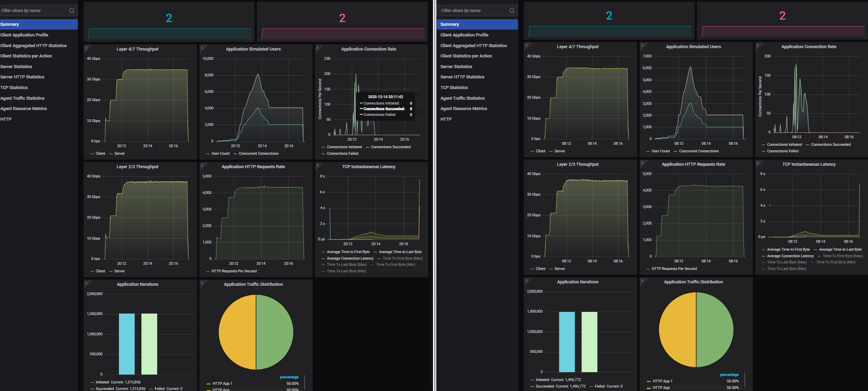
Task: Click search icon in right dashboard filter box
Action: (512, 11)
